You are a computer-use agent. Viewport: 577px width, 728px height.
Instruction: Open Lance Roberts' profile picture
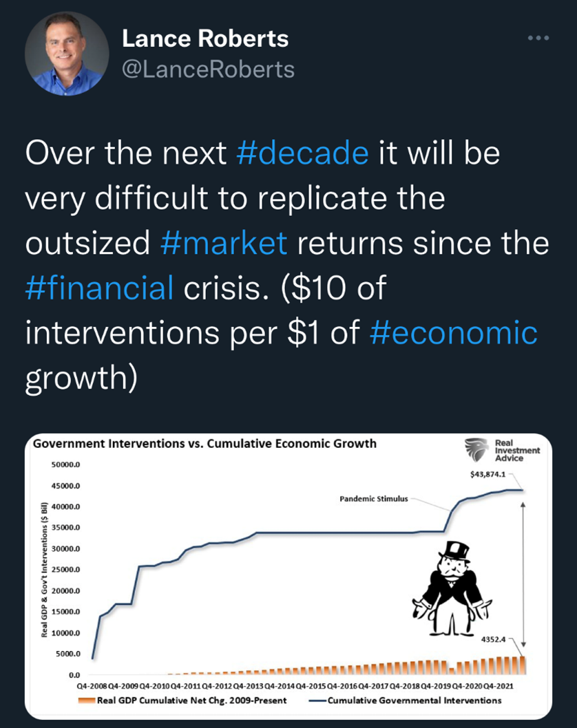point(67,54)
